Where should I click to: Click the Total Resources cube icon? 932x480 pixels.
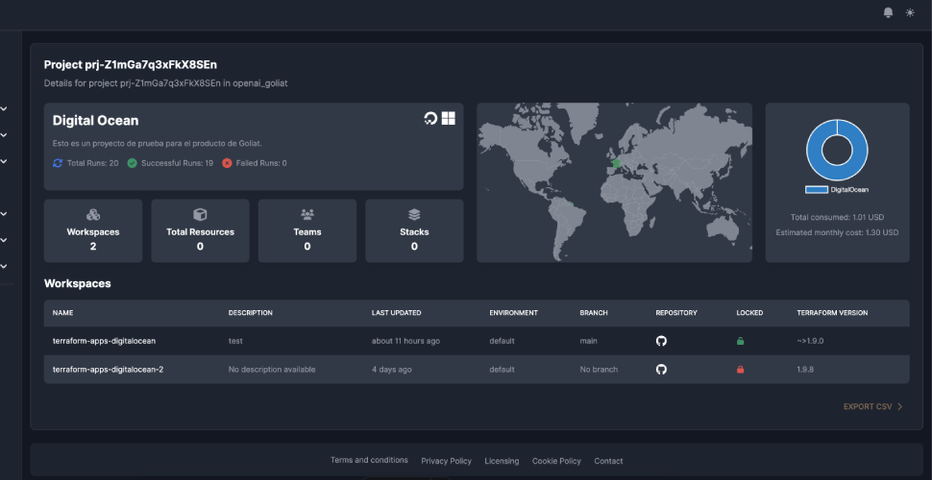[x=200, y=214]
